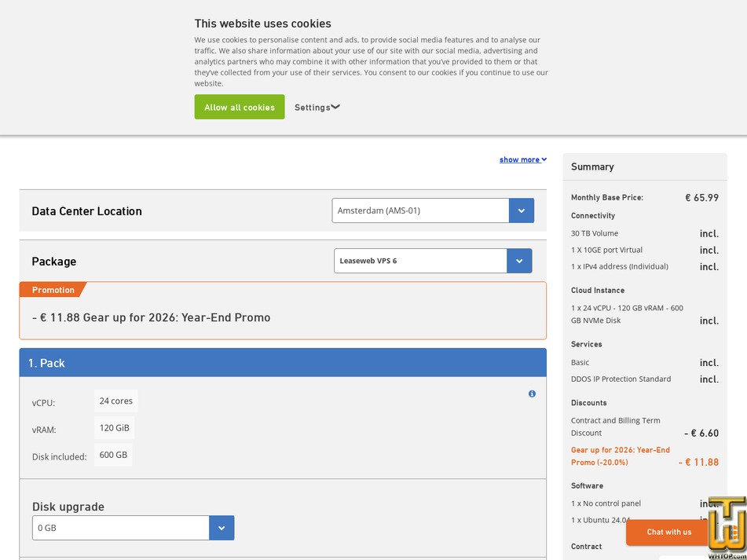
Task: Click 1 x No control panel row
Action: (645, 503)
